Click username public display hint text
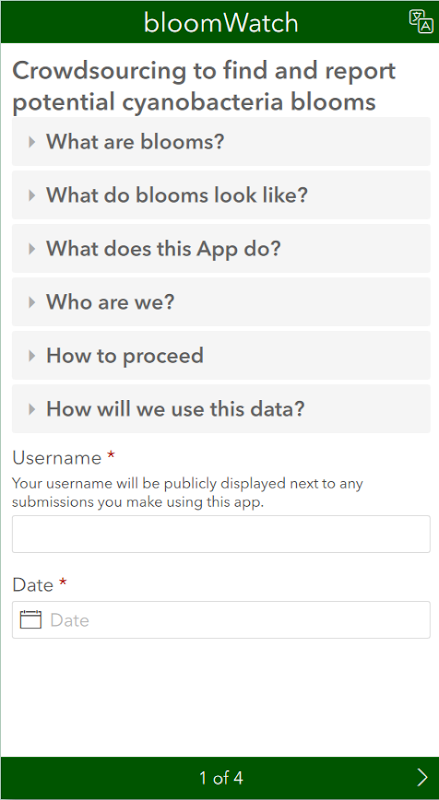 [187, 492]
